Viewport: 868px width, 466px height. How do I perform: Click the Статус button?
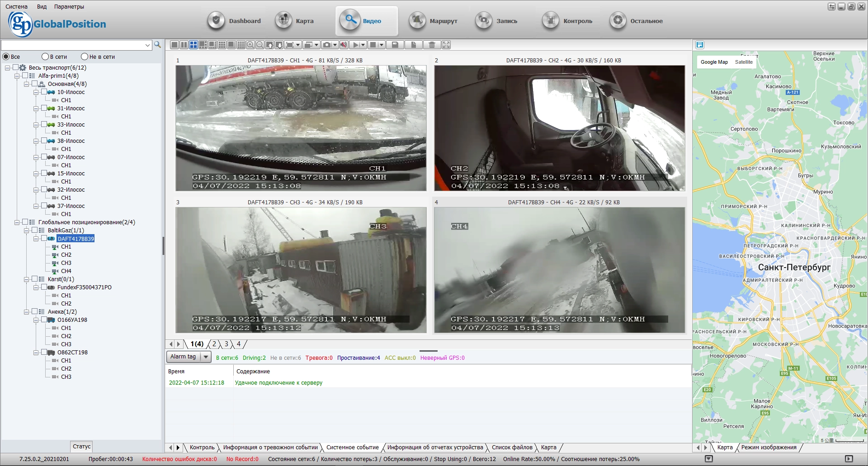click(x=82, y=447)
